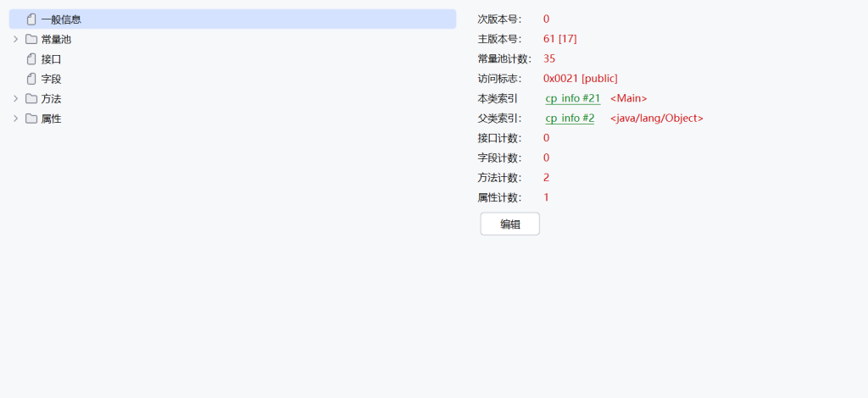
Task: Click the file icon next to 接口
Action: click(x=31, y=59)
